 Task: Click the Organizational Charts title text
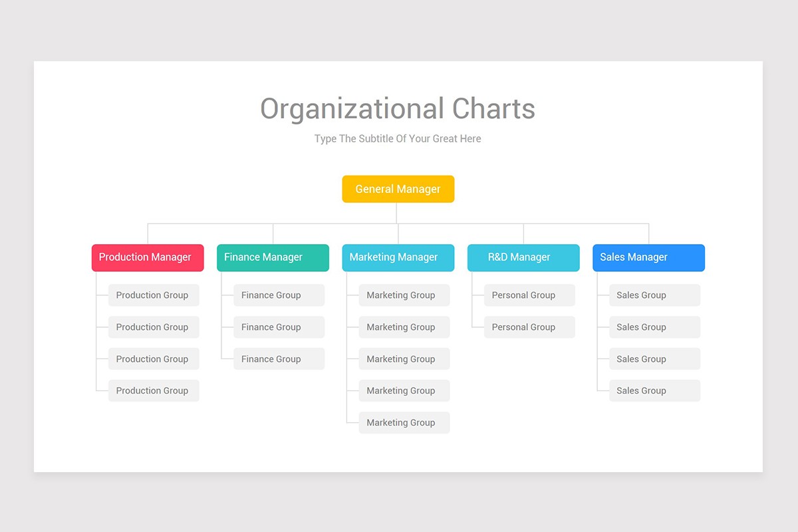tap(398, 109)
